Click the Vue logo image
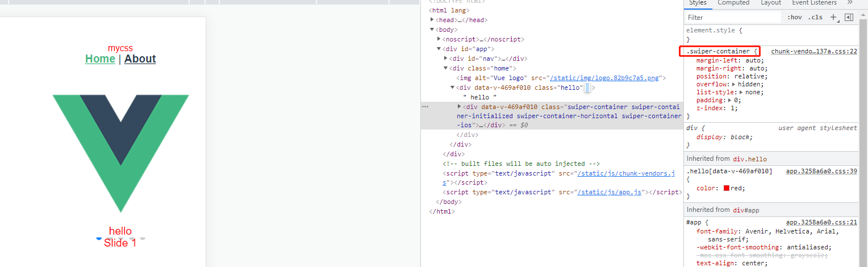Screen dimensions: 868x267 click(120, 153)
